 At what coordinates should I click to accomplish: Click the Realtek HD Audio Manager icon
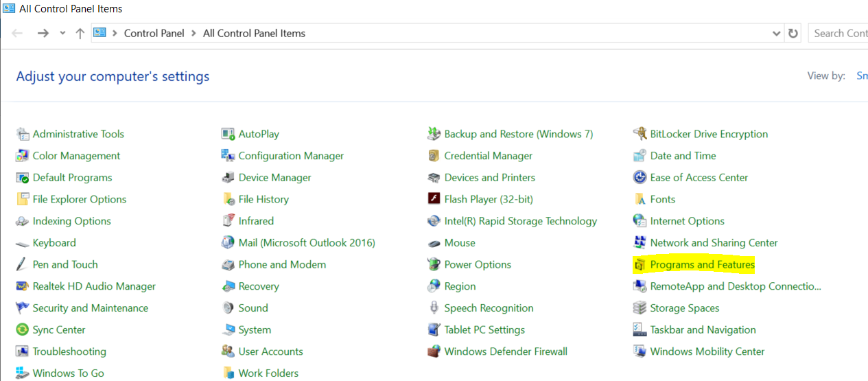[22, 286]
